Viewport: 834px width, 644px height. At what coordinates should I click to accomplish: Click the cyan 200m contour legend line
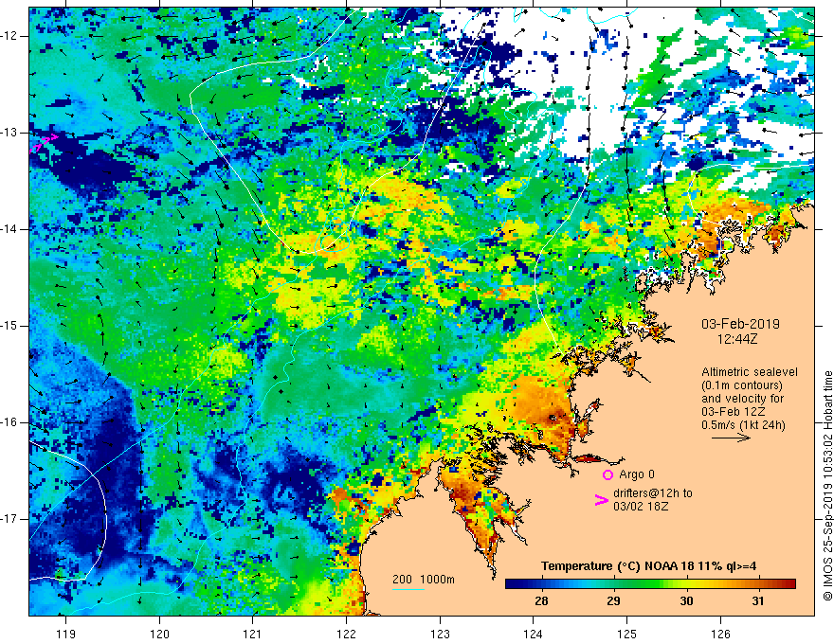pos(408,590)
